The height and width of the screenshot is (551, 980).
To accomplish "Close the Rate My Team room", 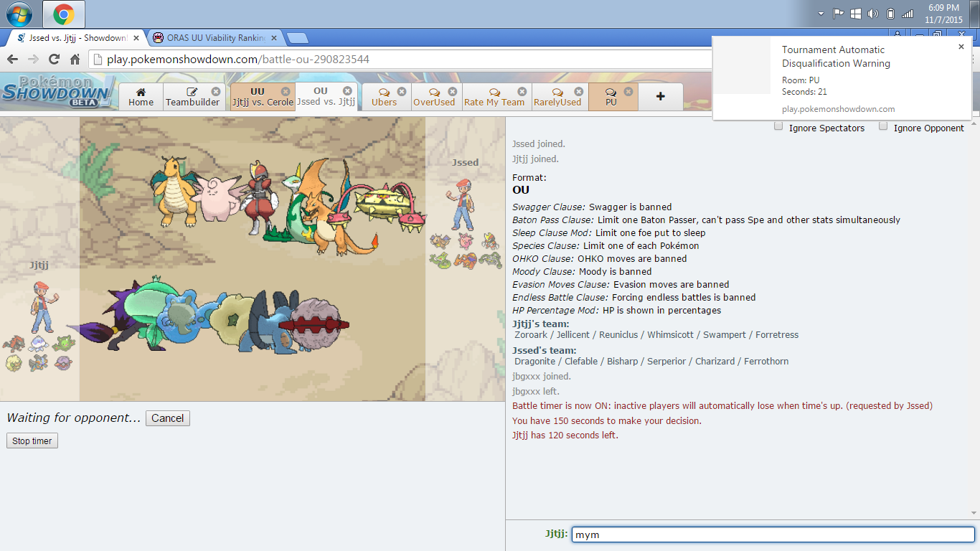I will [522, 91].
